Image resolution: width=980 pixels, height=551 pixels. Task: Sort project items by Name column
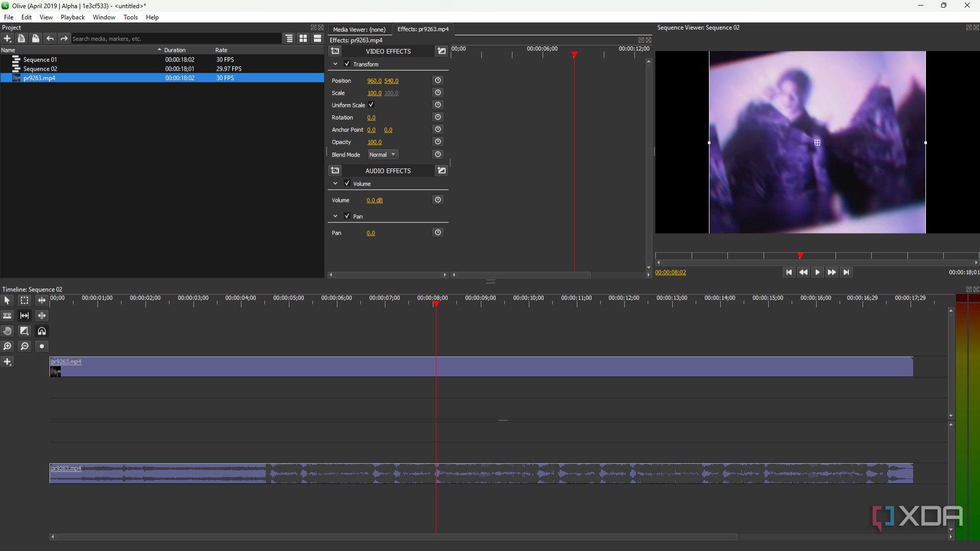click(81, 50)
